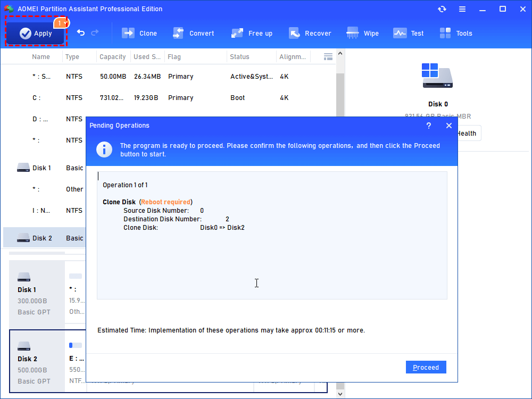Open the Free up tool
The image size is (532, 399).
pos(252,33)
